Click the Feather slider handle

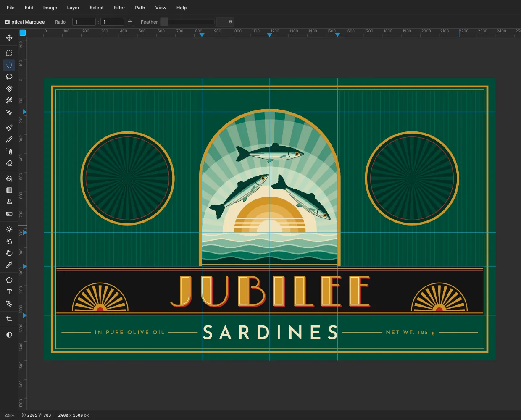pos(164,22)
